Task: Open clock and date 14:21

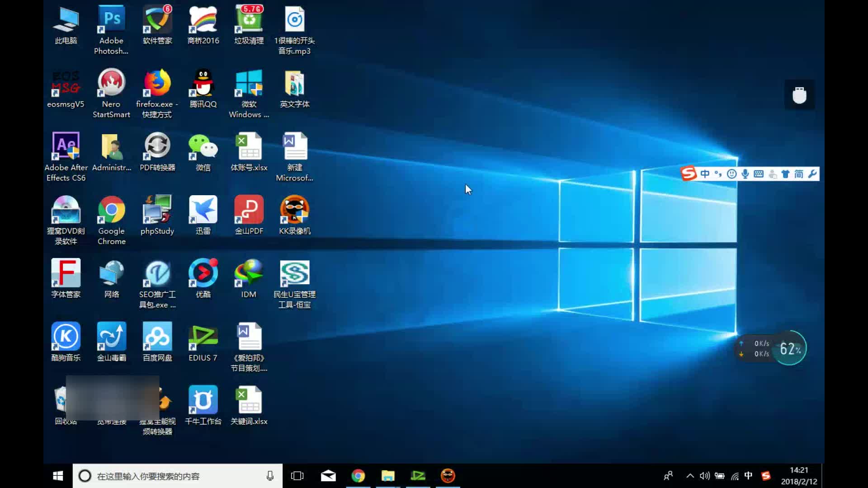Action: 799,476
